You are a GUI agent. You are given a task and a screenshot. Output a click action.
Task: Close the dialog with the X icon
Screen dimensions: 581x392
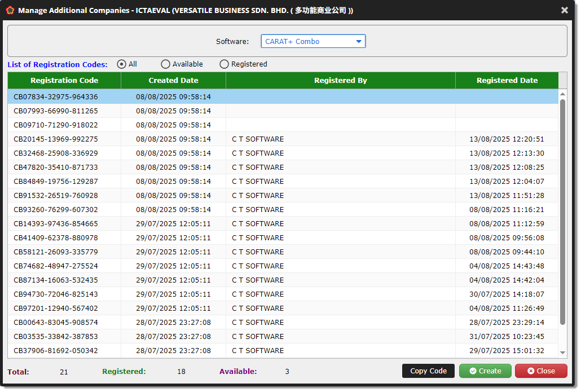click(564, 10)
